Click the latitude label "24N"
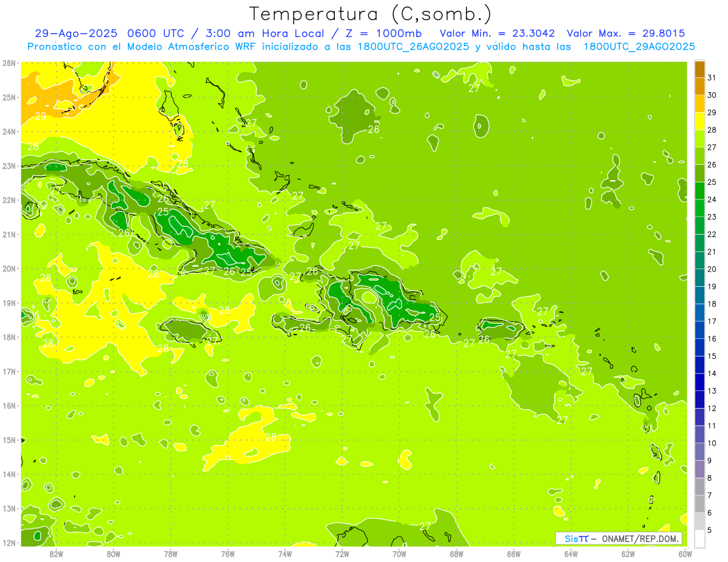The image size is (728, 562). point(8,132)
